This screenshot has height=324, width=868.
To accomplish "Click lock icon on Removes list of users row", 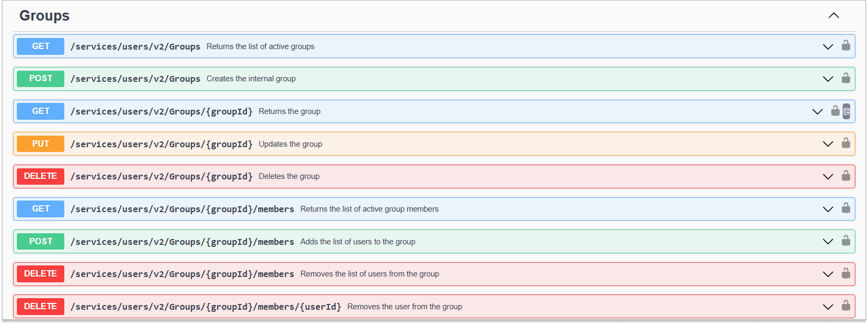I will [845, 274].
